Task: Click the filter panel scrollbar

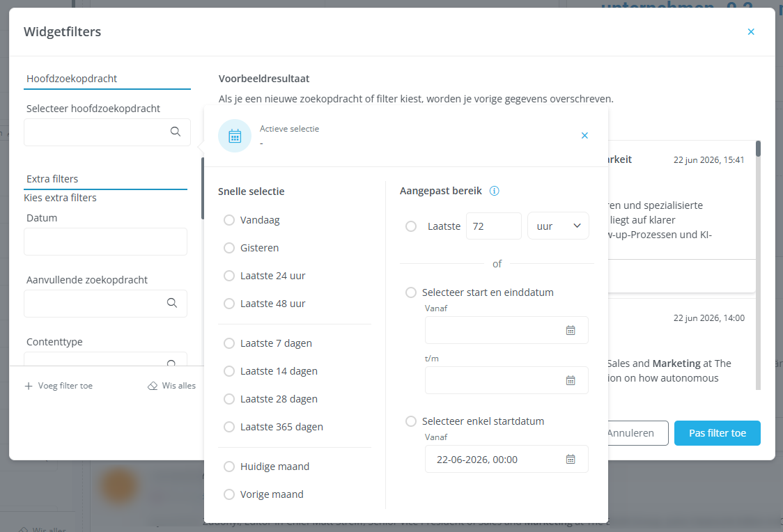Action: 202,189
